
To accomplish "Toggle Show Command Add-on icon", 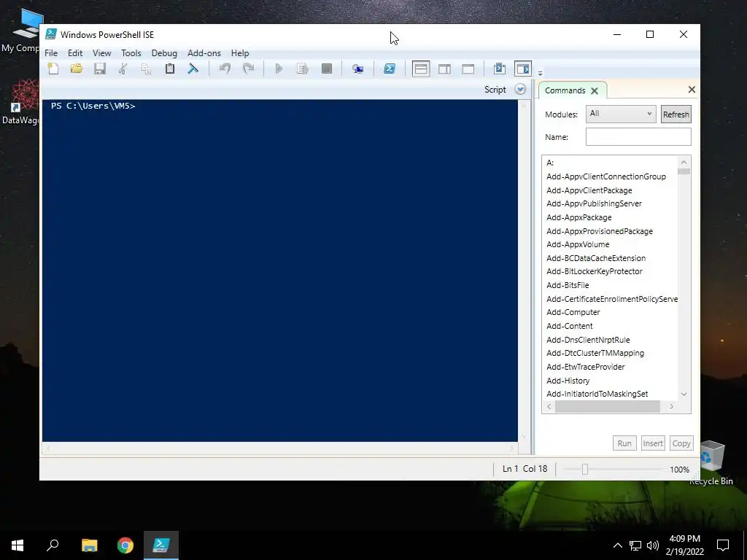I will [x=522, y=69].
